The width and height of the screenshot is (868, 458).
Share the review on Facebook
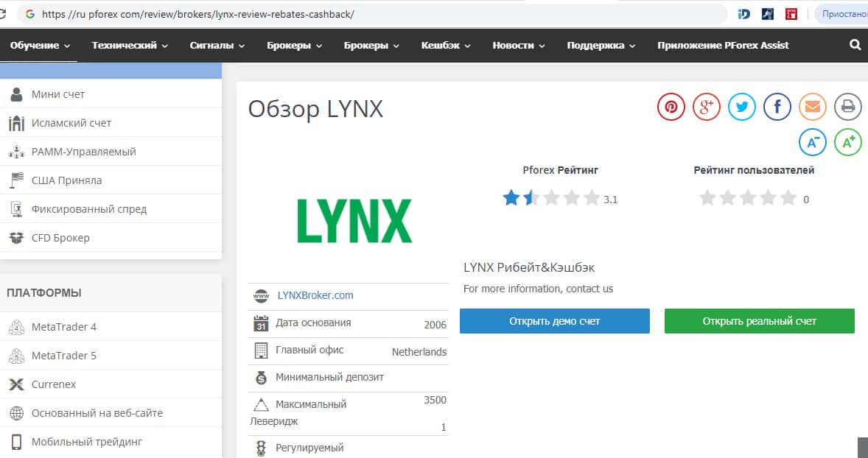click(x=777, y=107)
